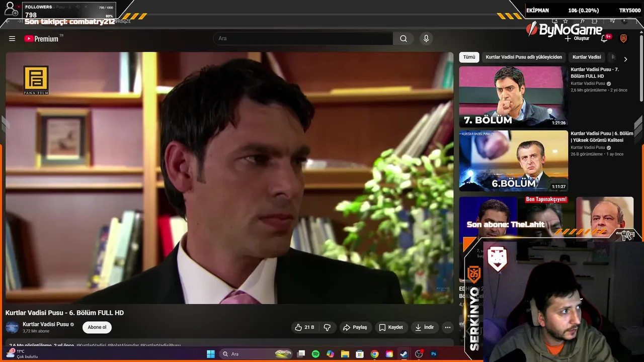
Task: Click the Oluştur create button
Action: click(577, 39)
